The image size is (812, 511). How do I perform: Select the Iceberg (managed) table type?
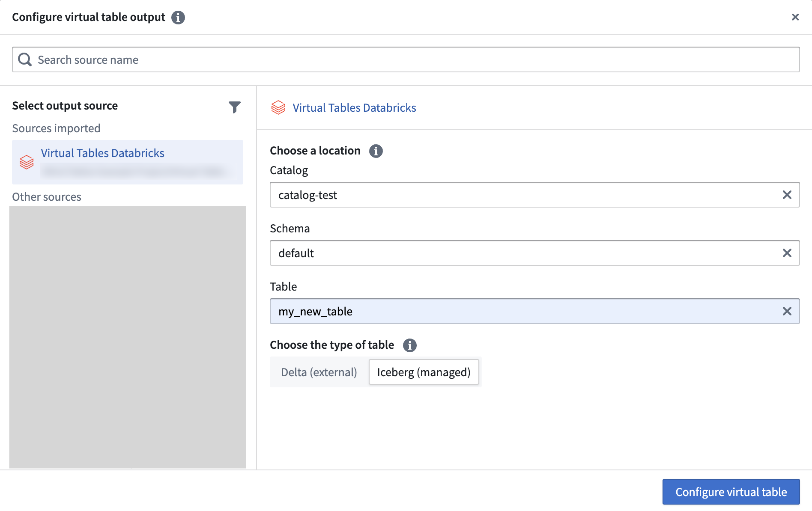pos(424,372)
